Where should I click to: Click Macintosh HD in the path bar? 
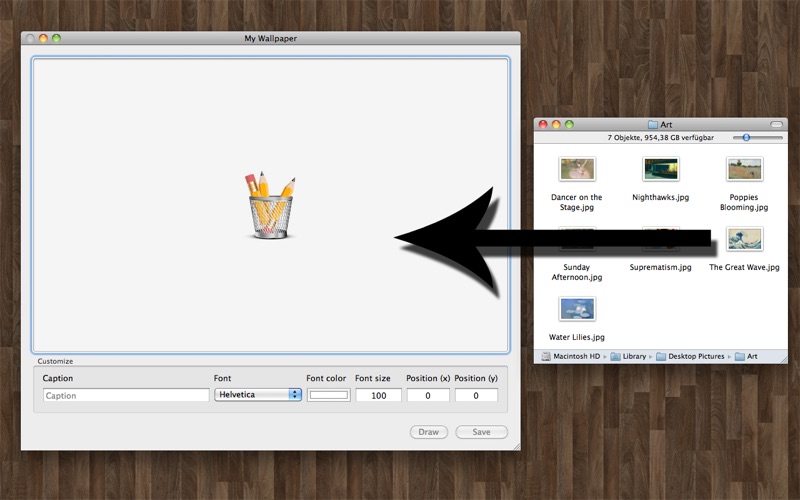coord(571,356)
